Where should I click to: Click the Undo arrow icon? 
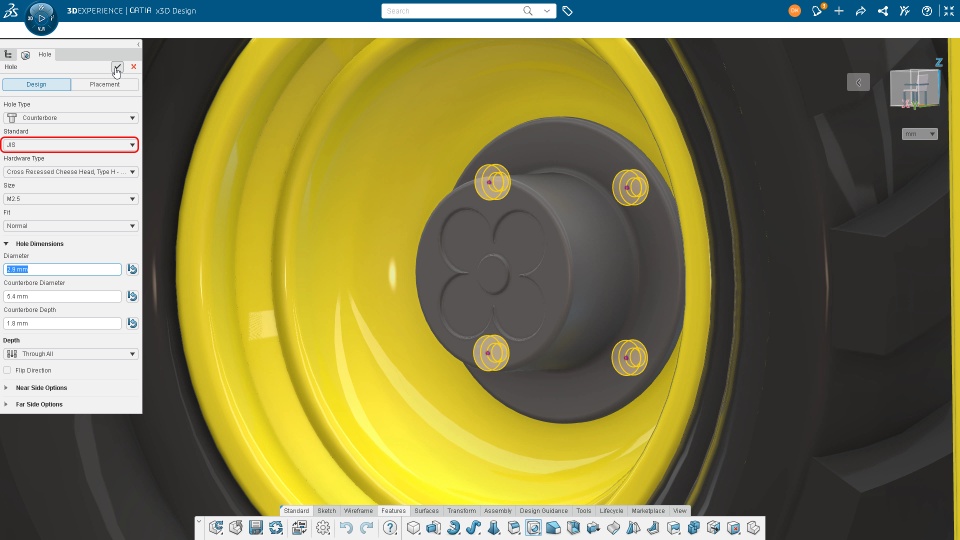pyautogui.click(x=346, y=527)
